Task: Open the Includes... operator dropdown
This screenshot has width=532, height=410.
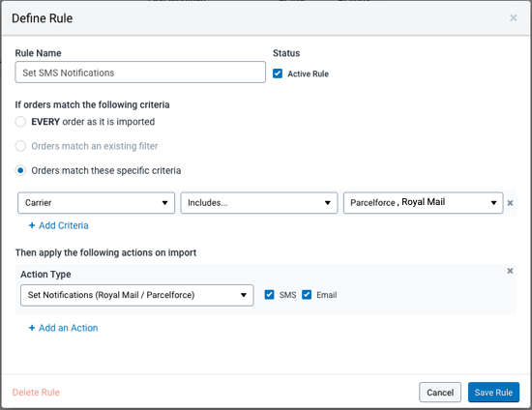Action: click(x=259, y=203)
